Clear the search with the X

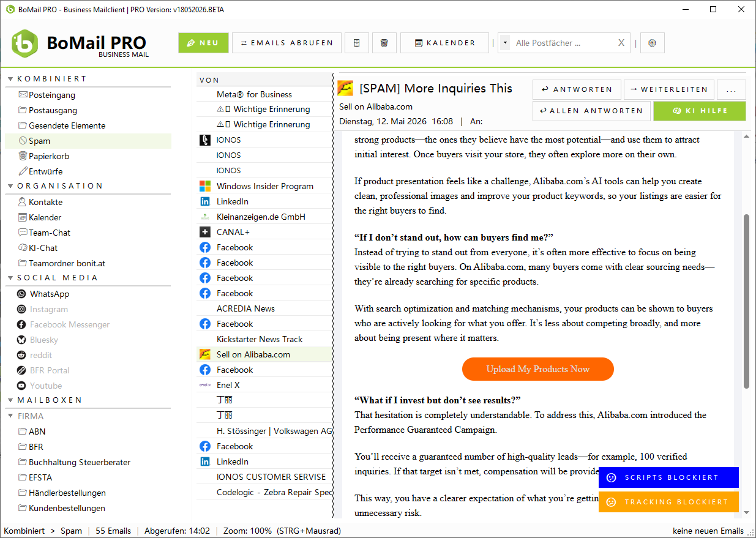(621, 43)
